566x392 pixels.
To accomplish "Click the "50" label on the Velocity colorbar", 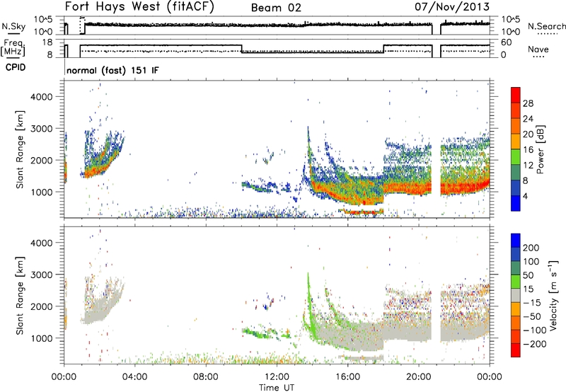I will click(x=528, y=275).
